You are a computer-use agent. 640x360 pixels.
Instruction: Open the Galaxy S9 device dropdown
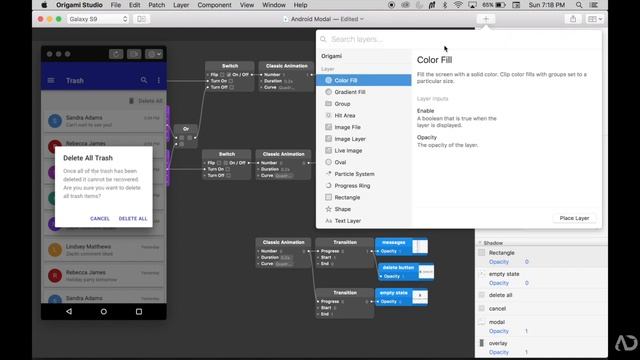[98, 19]
